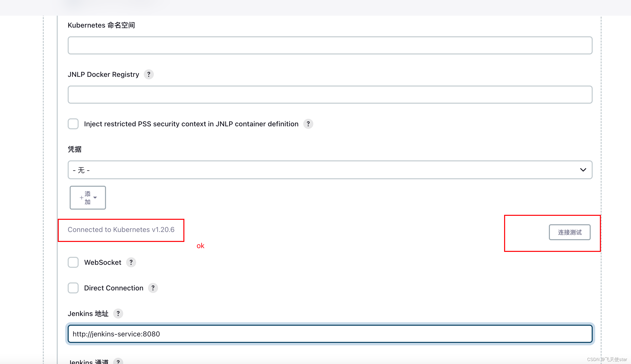The image size is (631, 364).
Task: Enable the WebSocket checkbox
Action: (73, 262)
